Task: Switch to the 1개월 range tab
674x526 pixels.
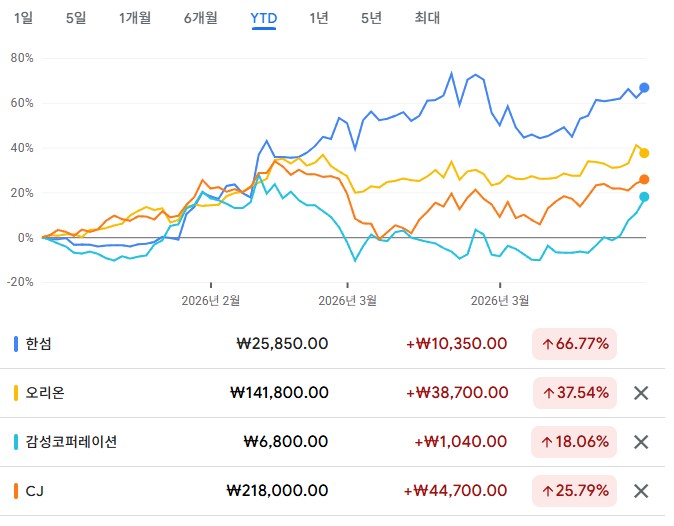Action: coord(135,18)
